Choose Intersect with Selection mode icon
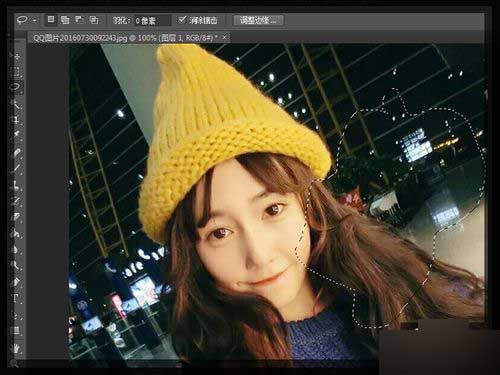 click(x=94, y=20)
